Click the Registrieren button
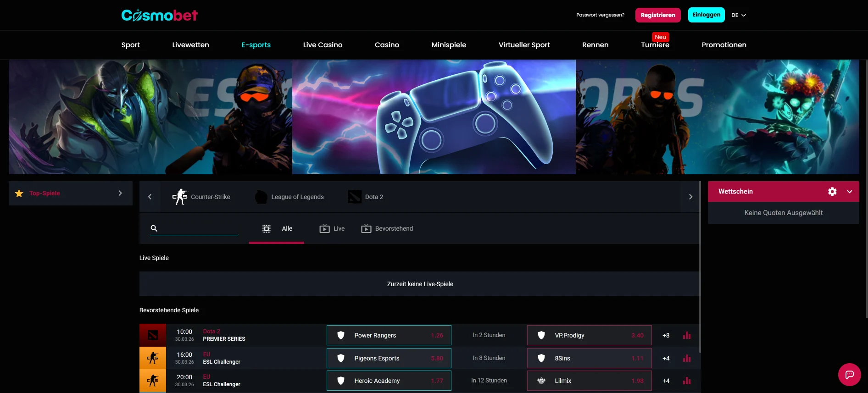The image size is (868, 393). click(658, 15)
